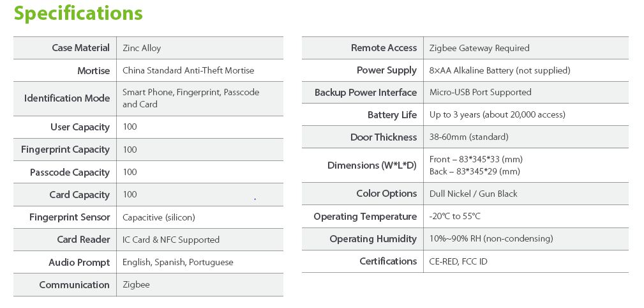Click the Zinc Alloy value

142,48
